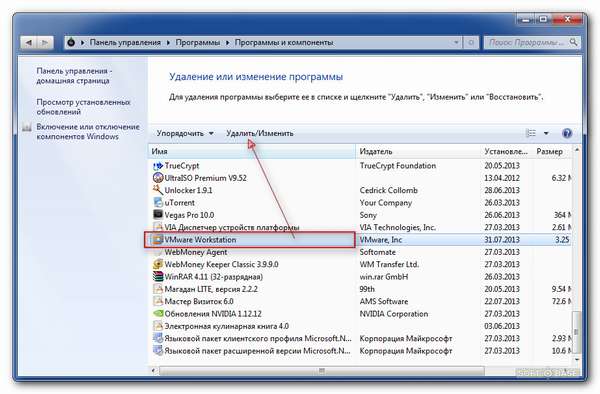
Task: Open the Упорядочить dropdown menu
Action: coord(185,133)
